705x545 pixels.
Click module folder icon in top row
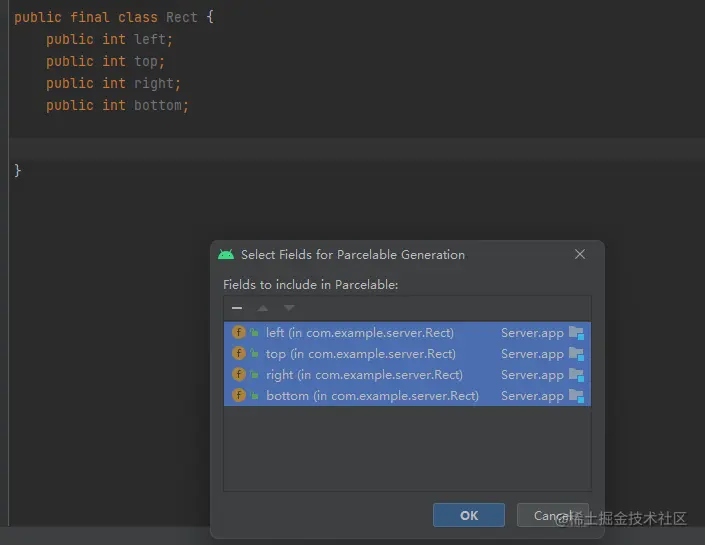tap(576, 354)
